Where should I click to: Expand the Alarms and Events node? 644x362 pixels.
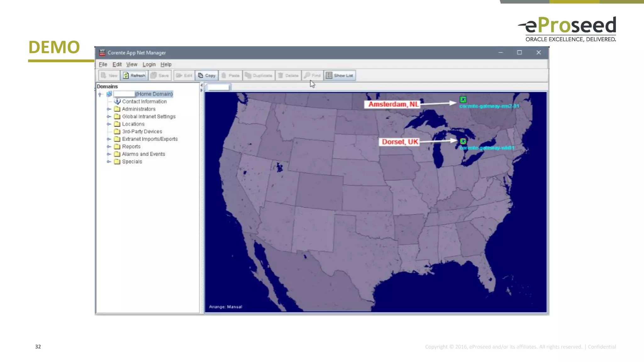pyautogui.click(x=109, y=154)
